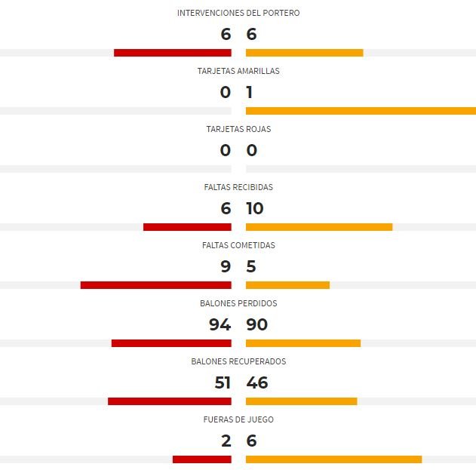Click the value 94 under Balones Perdidos
The width and height of the screenshot is (476, 470).
pos(220,324)
